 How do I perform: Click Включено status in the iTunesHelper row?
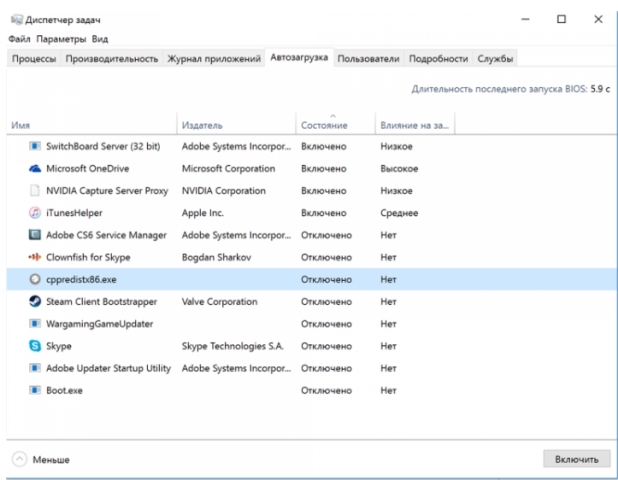coord(324,213)
